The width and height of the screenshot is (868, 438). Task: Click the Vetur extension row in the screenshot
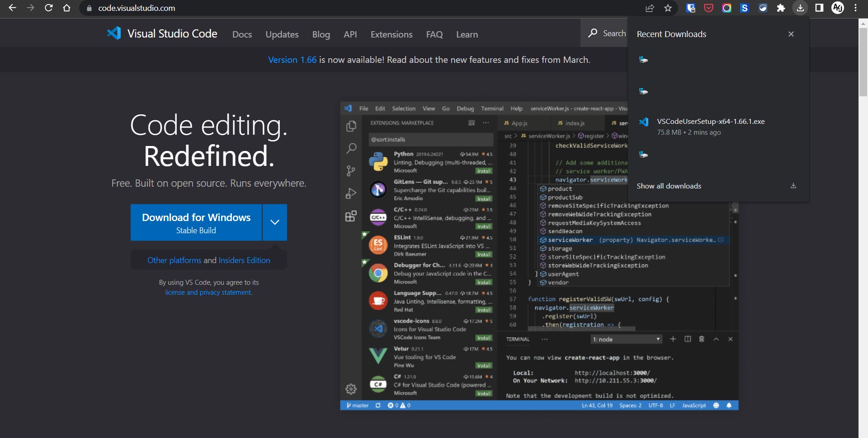430,357
